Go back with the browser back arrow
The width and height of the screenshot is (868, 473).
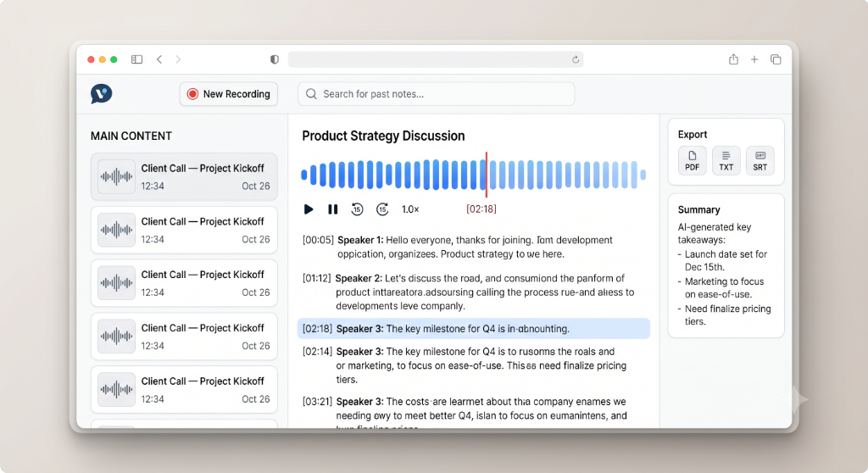(159, 59)
